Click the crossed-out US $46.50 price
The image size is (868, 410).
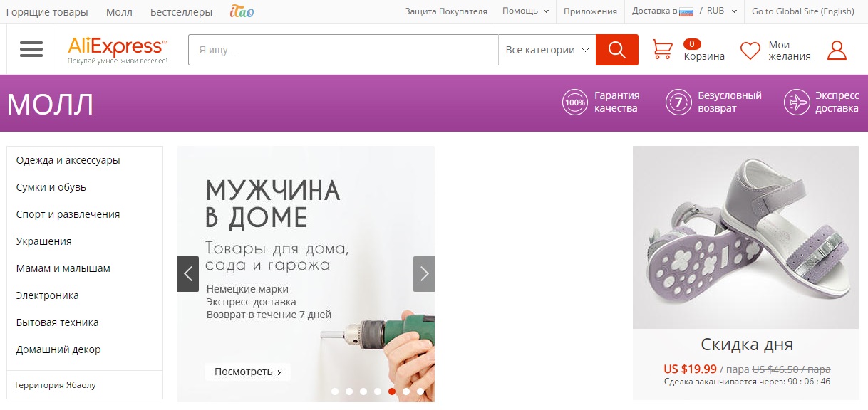point(792,369)
